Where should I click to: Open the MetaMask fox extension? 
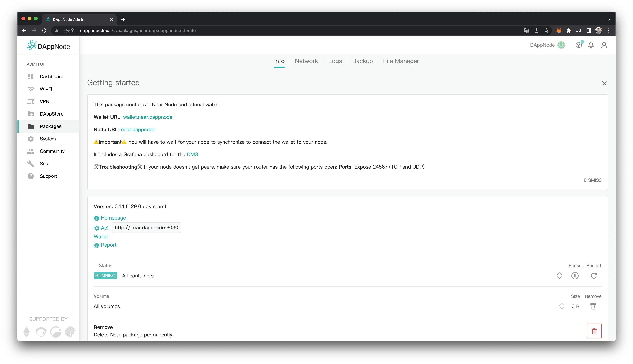[x=559, y=31]
